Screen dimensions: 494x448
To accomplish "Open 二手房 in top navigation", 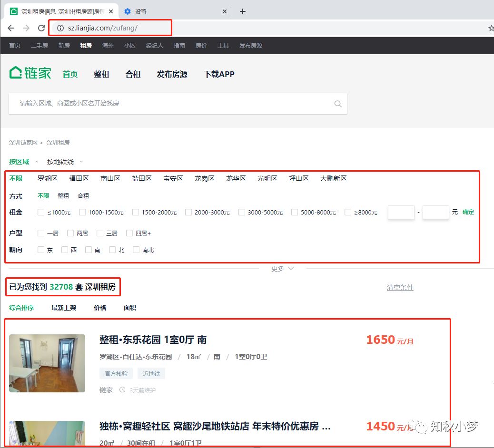I will tap(40, 46).
